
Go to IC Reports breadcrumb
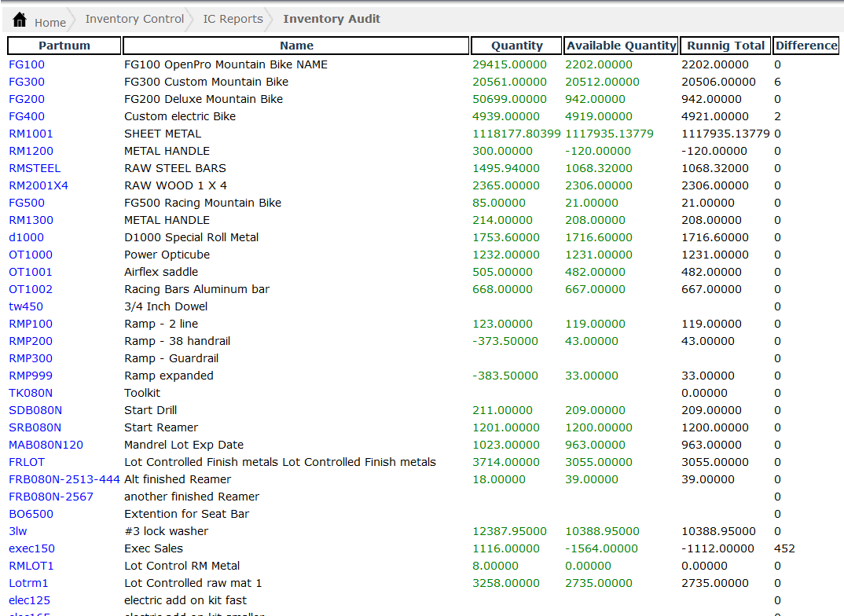233,19
